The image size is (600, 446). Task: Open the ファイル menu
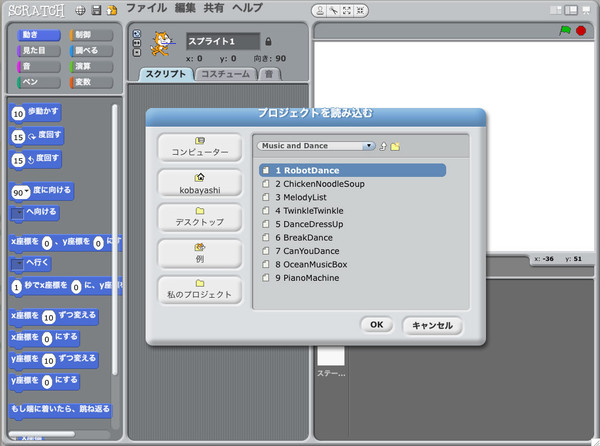pyautogui.click(x=146, y=8)
